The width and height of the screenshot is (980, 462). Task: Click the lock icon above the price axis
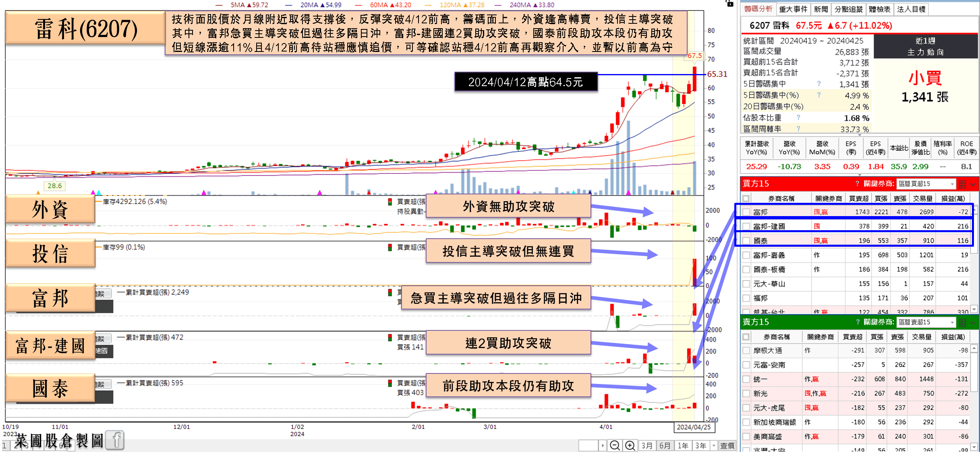[x=729, y=3]
